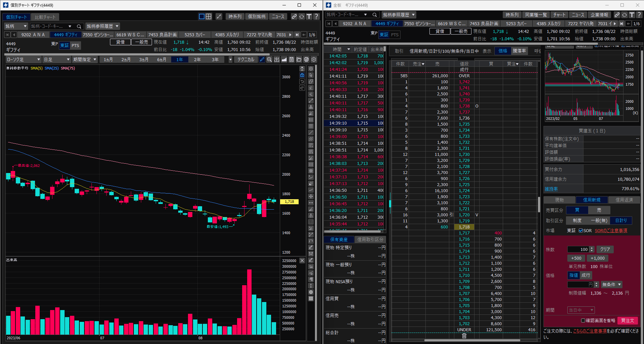Click the print chart icon

(x=306, y=59)
